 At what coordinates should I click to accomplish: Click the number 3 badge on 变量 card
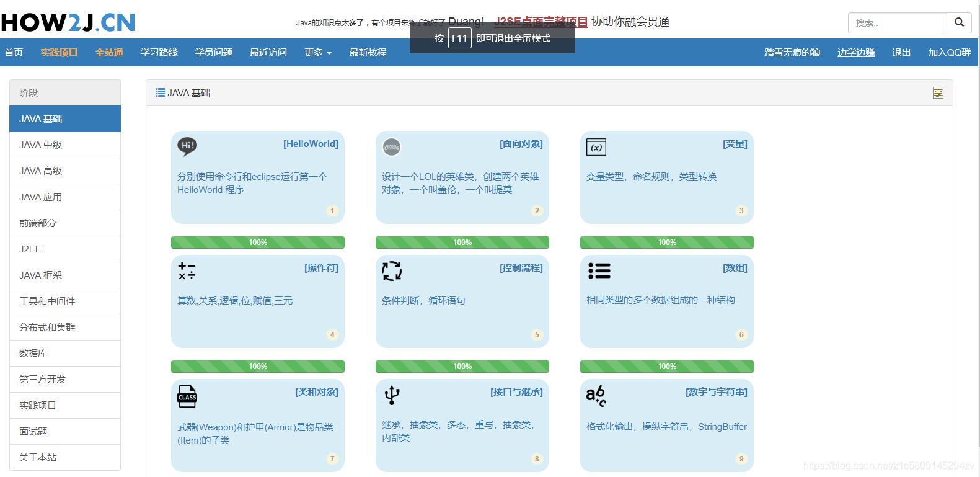pos(741,211)
